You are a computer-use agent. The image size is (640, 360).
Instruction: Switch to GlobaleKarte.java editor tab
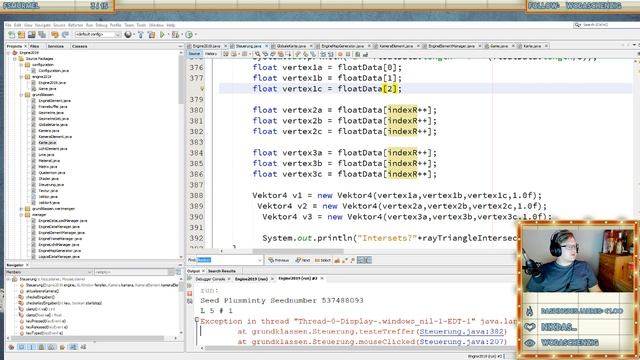pyautogui.click(x=291, y=46)
